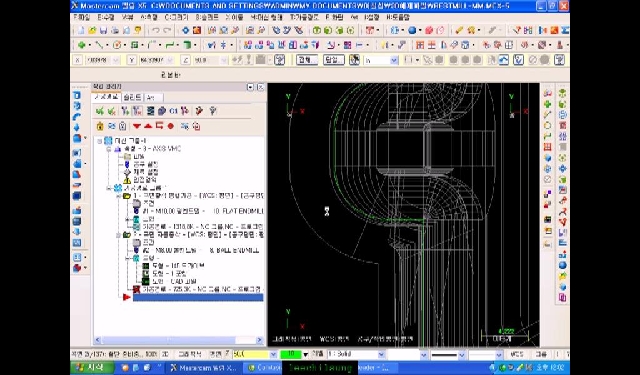Open dropdown arrow beside Create Point tool

(x=89, y=45)
